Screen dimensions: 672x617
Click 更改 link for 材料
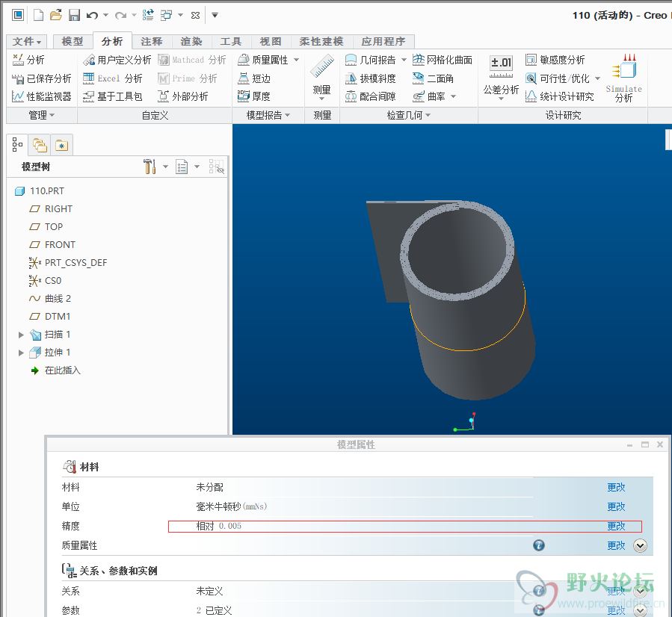point(616,487)
